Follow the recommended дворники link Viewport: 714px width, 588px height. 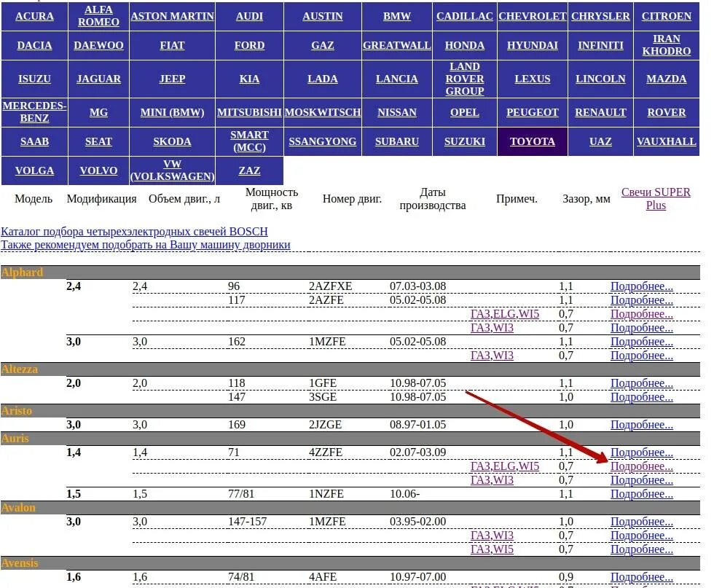tap(146, 245)
